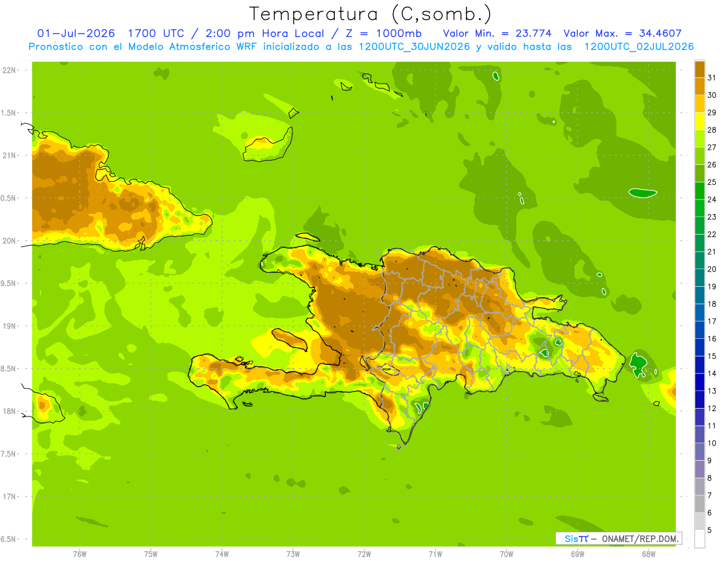Image resolution: width=728 pixels, height=562 pixels.
Task: Click the yellow legend swatch between 28 and 29
Action: click(x=699, y=121)
